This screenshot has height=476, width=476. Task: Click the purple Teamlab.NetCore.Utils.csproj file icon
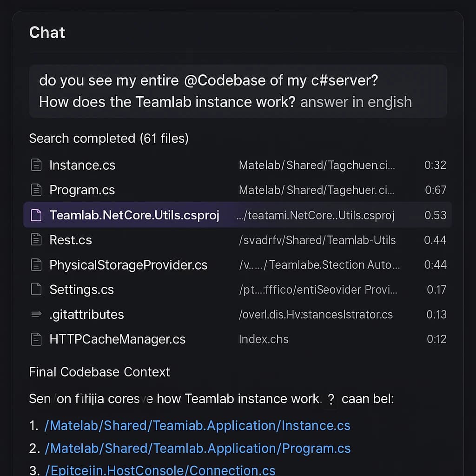click(36, 215)
